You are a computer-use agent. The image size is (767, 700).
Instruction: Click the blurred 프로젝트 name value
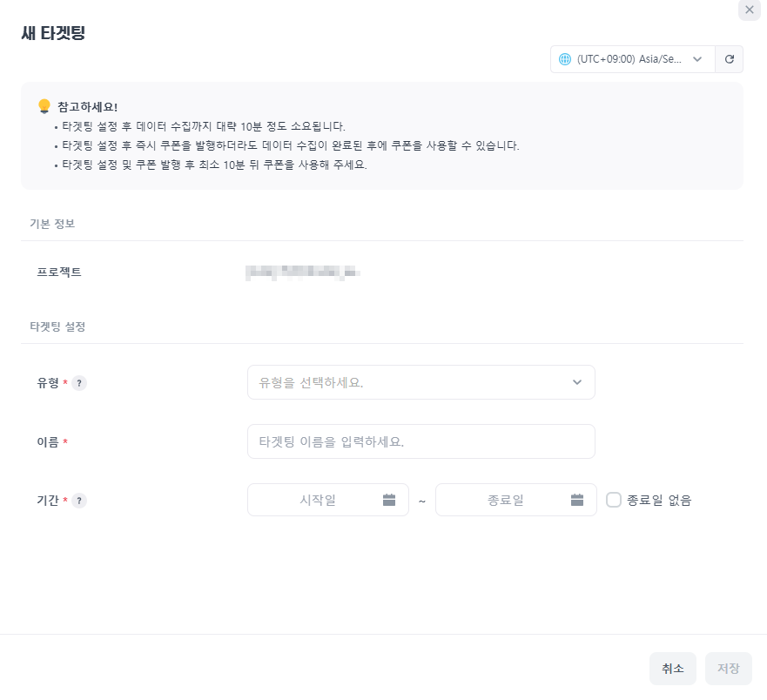click(x=301, y=273)
